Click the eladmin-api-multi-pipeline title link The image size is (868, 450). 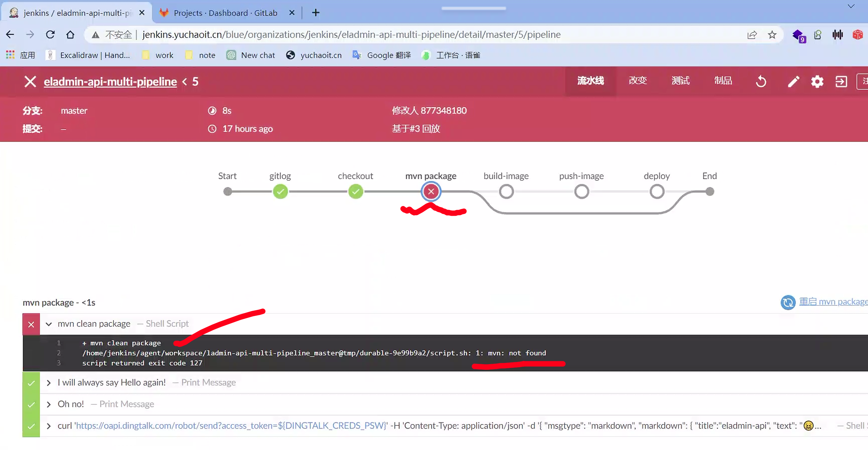coord(110,82)
